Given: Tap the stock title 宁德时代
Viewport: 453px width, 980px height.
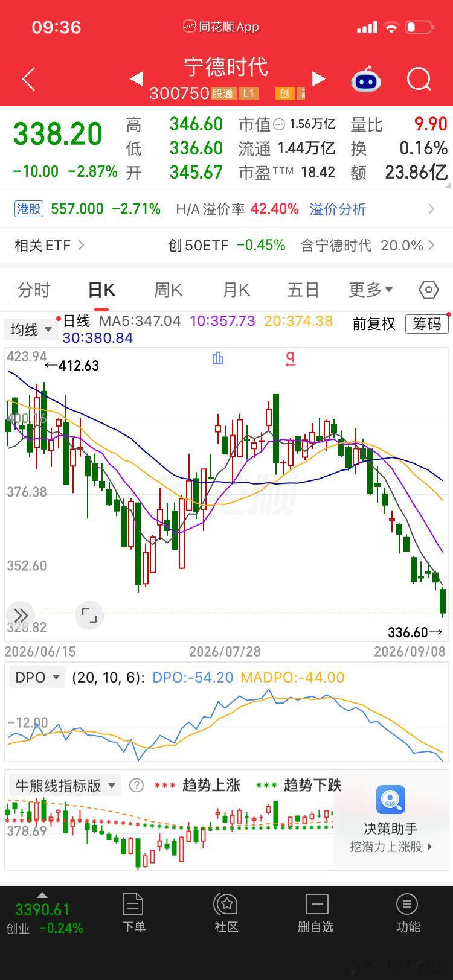Looking at the screenshot, I should (x=226, y=66).
